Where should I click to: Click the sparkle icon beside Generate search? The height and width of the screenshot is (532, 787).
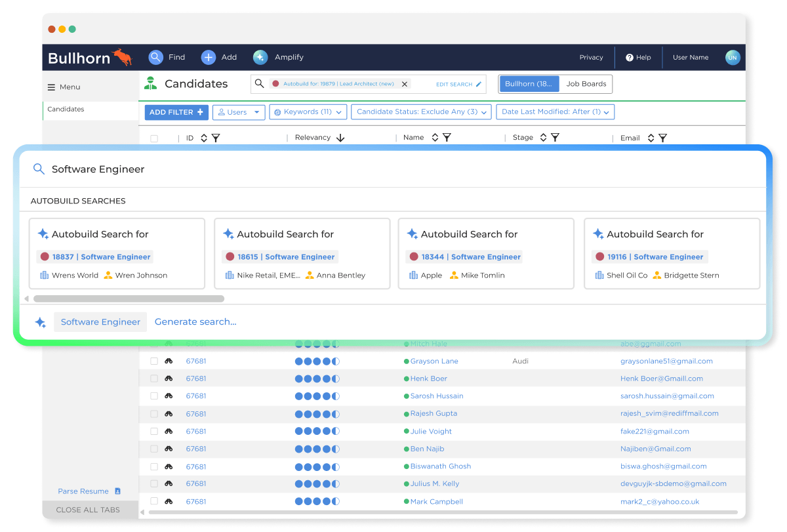pos(40,322)
